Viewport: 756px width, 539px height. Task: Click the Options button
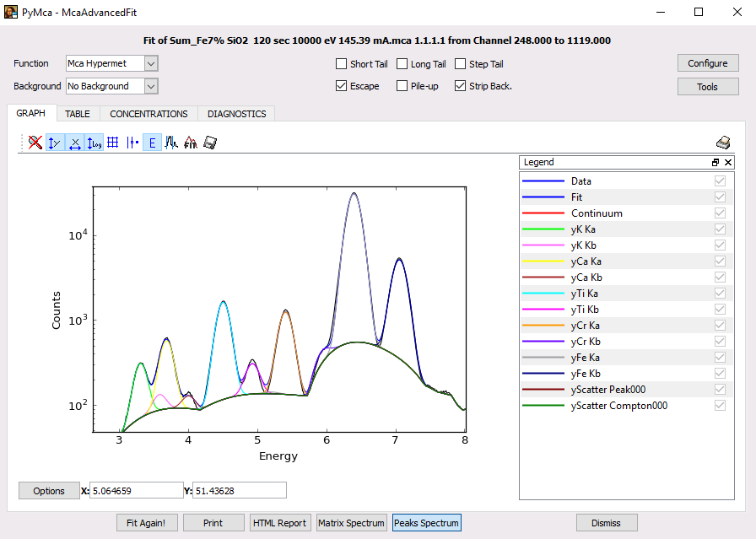49,491
